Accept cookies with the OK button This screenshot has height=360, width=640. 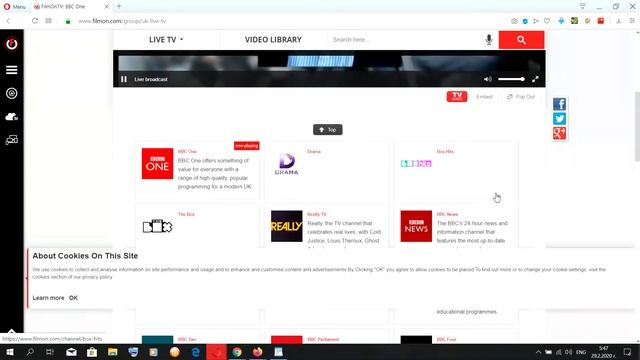click(73, 298)
